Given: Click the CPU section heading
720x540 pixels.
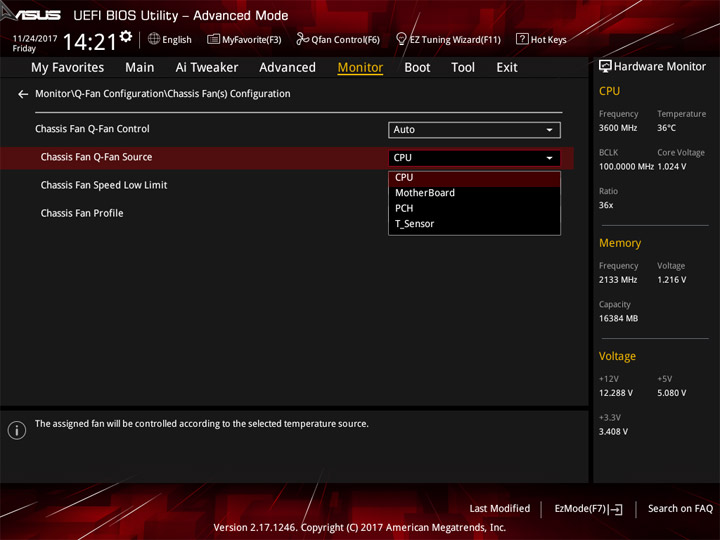Looking at the screenshot, I should click(609, 91).
